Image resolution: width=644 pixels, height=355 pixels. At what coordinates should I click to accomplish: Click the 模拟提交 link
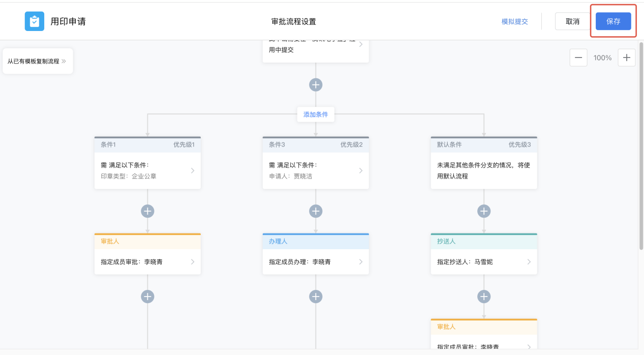point(515,21)
